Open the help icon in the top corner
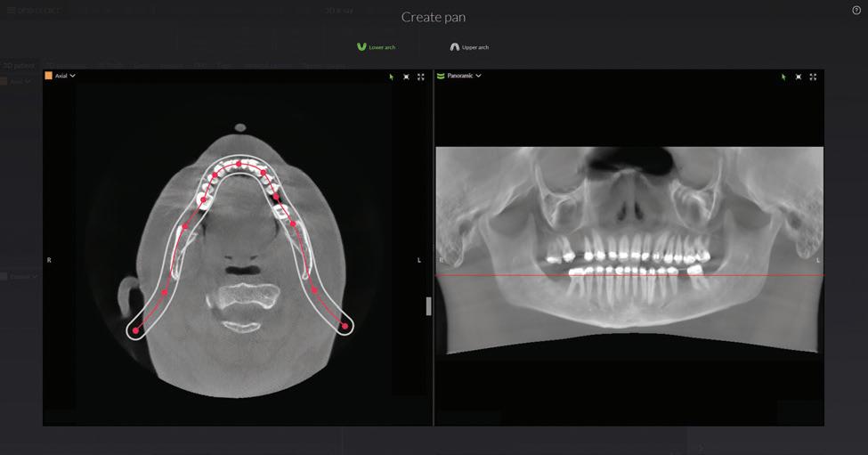The width and height of the screenshot is (868, 455). 856,11
